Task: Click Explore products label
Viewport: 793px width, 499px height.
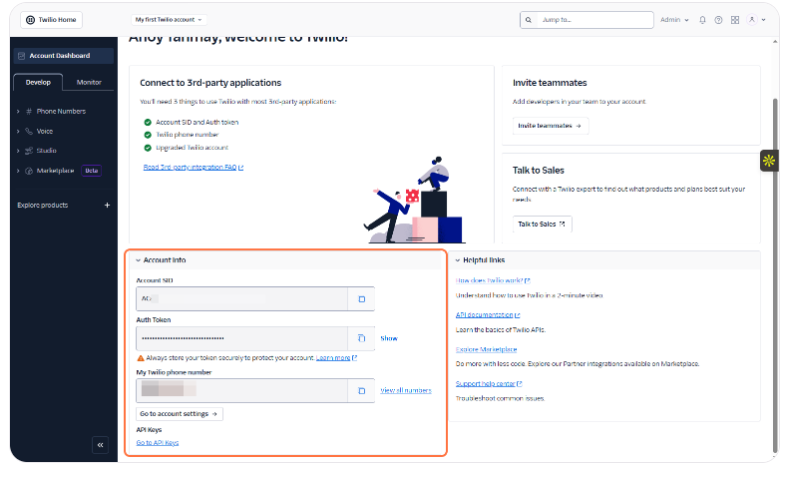Action: point(42,205)
